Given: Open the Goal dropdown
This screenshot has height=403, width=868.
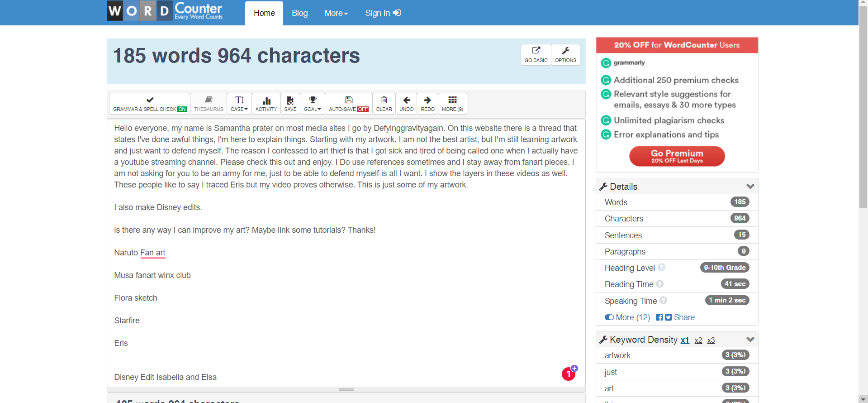Looking at the screenshot, I should point(313,104).
